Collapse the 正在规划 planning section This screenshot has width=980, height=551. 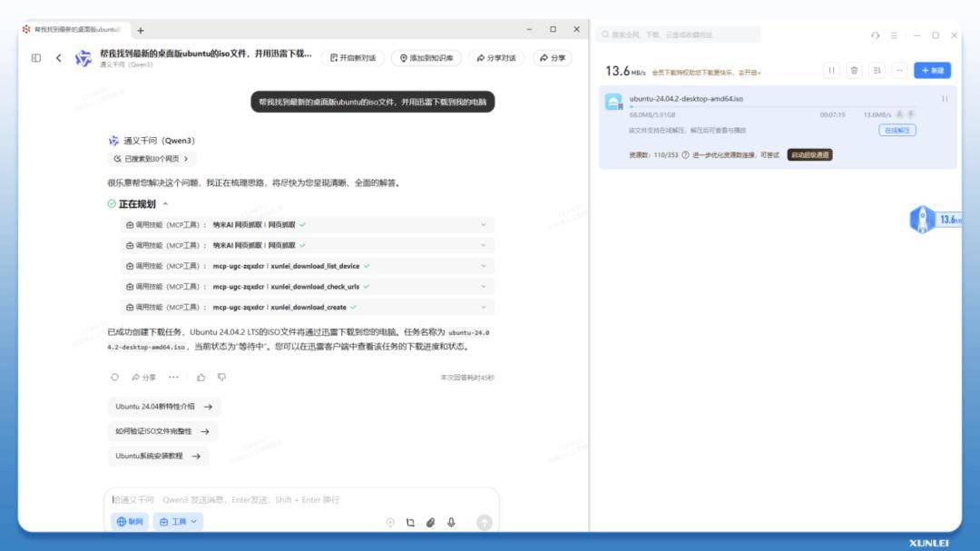coord(165,204)
